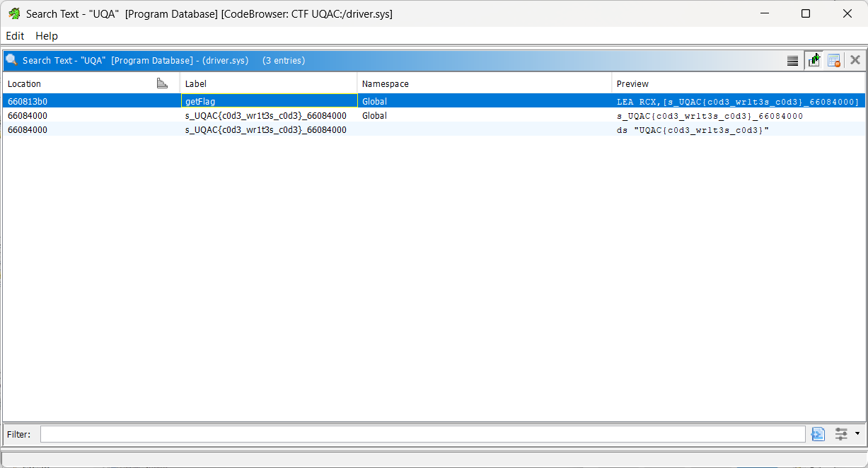Expand the filter options dropdown arrow

pyautogui.click(x=857, y=434)
